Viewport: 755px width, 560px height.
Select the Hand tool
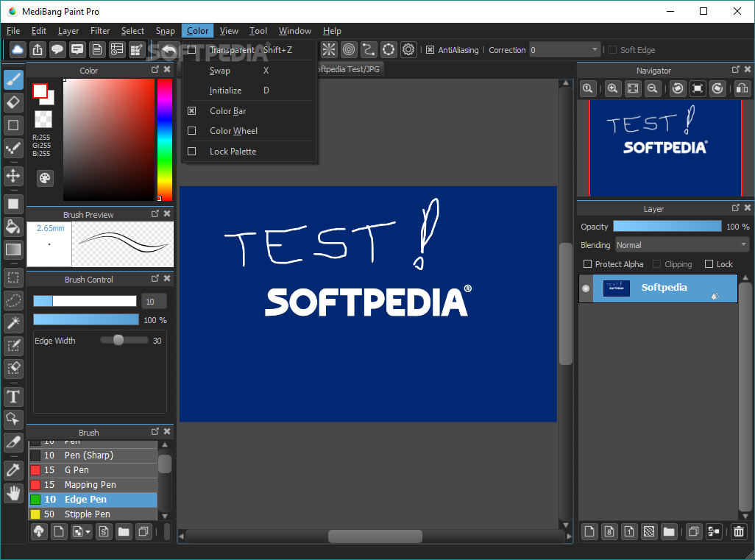[x=13, y=493]
